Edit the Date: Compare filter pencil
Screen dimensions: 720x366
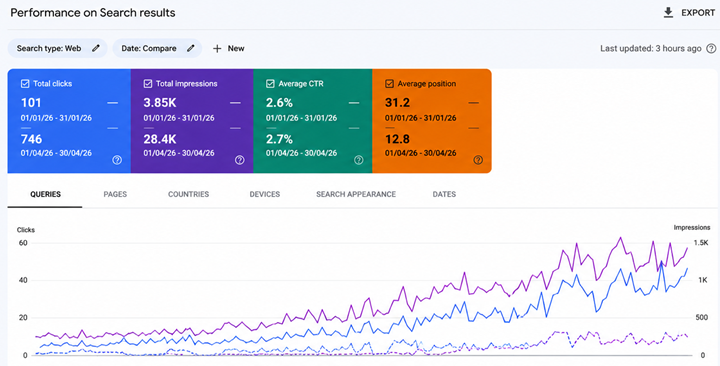pos(191,48)
